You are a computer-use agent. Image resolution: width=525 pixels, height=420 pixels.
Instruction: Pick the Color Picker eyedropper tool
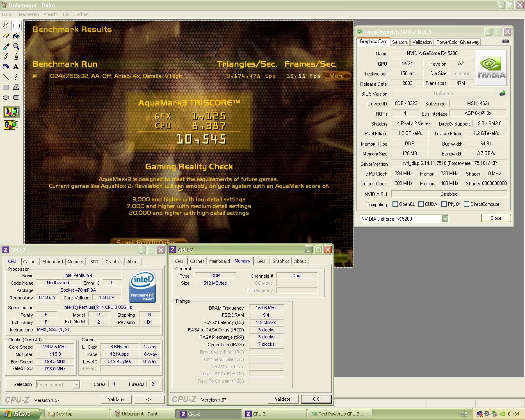coord(6,46)
